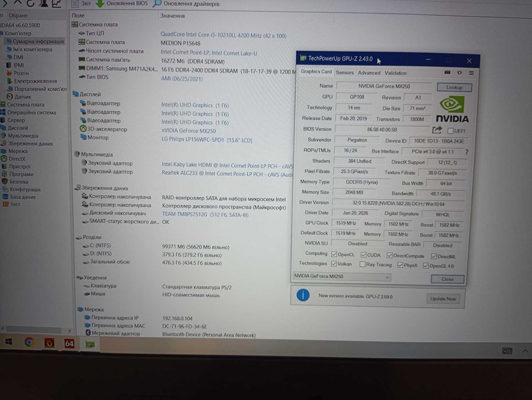
Task: Click keyboard icon in system tray
Action: click(x=507, y=351)
